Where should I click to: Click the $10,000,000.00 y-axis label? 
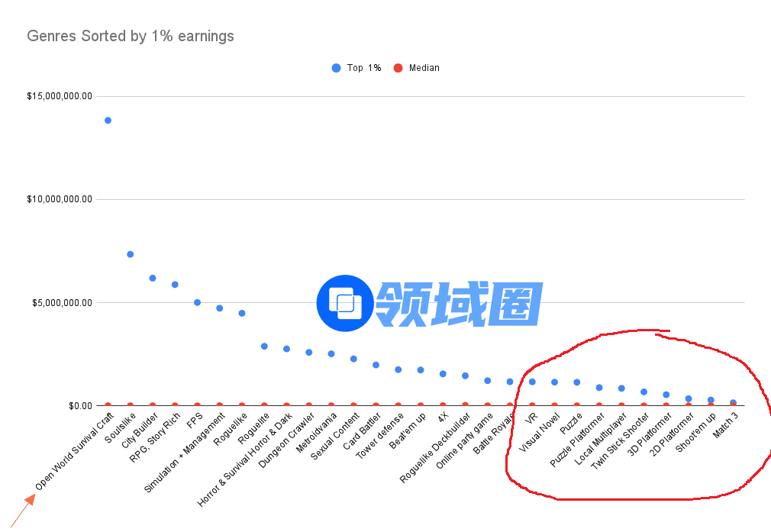(60, 199)
